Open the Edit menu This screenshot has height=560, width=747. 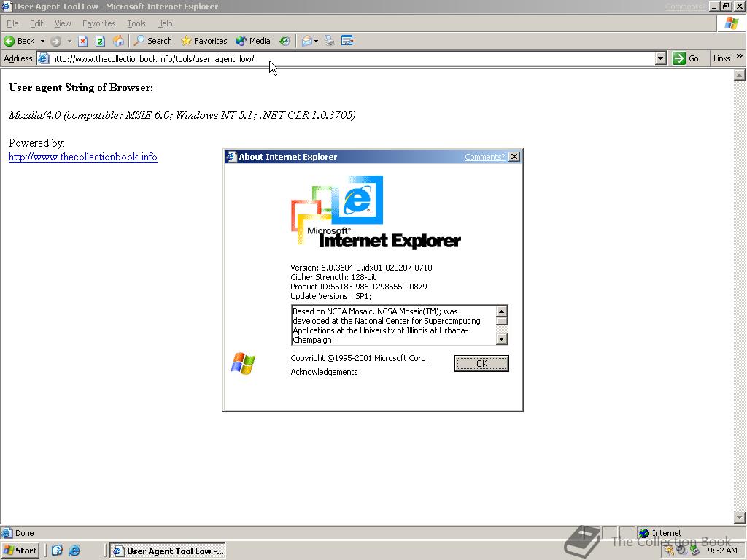pos(36,23)
